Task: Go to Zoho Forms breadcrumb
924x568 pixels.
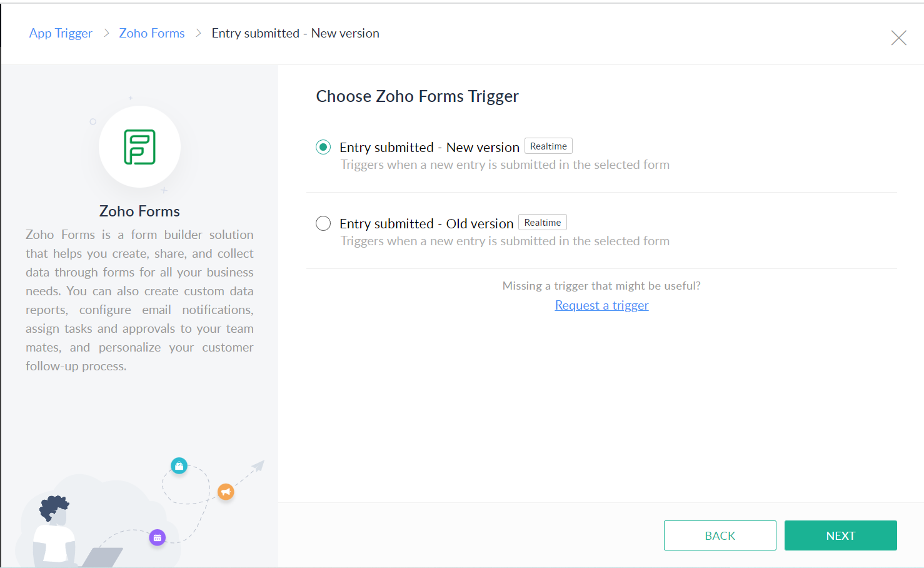Action: (152, 33)
